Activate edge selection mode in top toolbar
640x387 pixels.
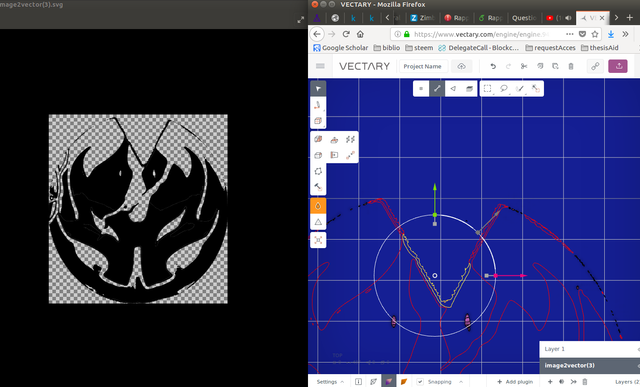(437, 89)
